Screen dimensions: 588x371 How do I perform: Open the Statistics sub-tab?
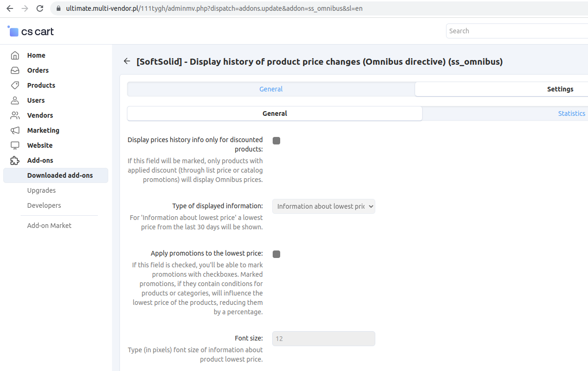[571, 114]
